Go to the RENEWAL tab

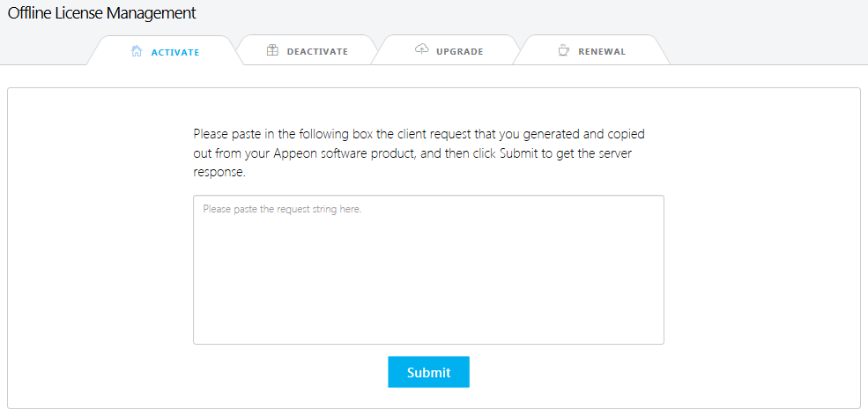pos(602,52)
